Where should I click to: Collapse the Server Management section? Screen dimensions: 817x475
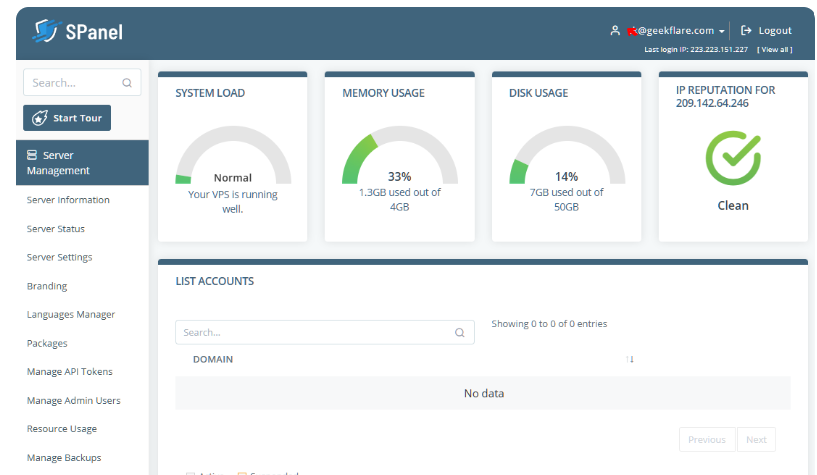[x=82, y=163]
